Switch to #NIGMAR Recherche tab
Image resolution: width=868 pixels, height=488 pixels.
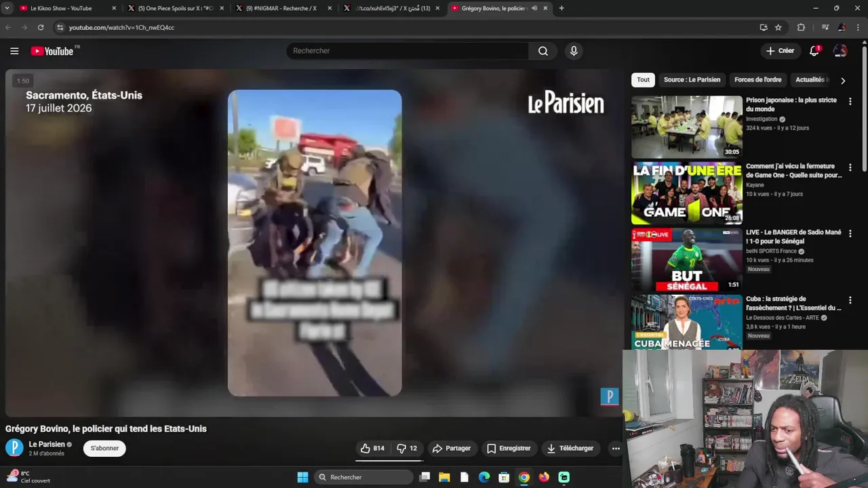pos(283,8)
